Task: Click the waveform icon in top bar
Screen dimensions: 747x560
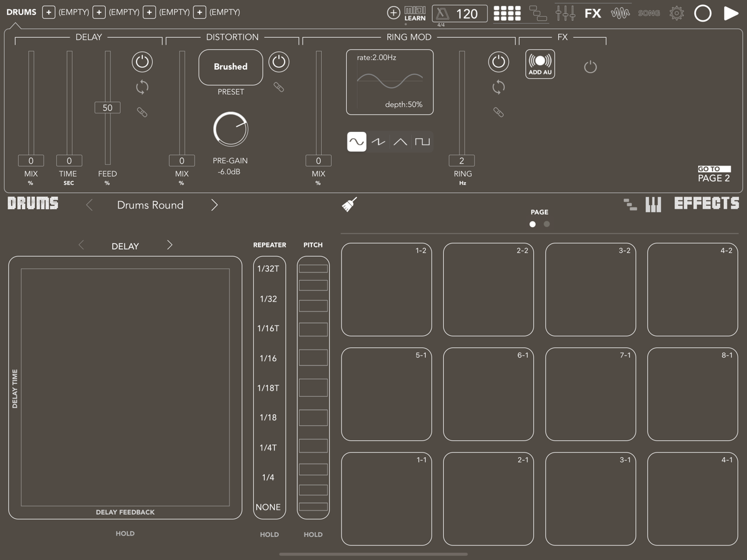Action: pos(620,13)
